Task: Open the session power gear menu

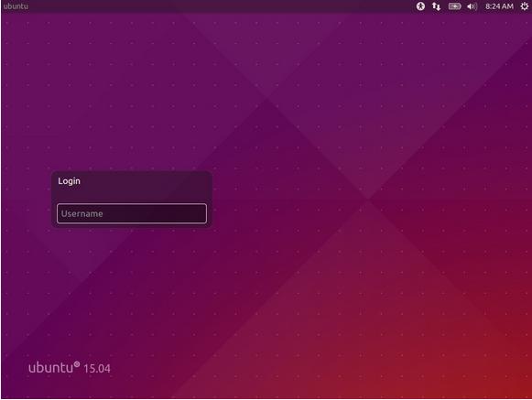Action: pyautogui.click(x=524, y=6)
